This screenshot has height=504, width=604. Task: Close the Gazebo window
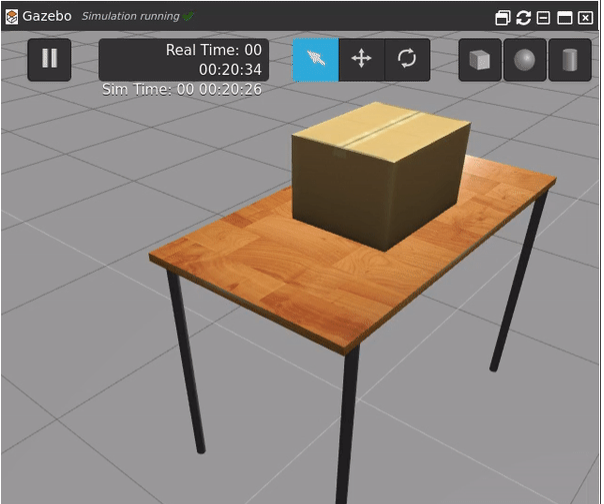point(585,17)
